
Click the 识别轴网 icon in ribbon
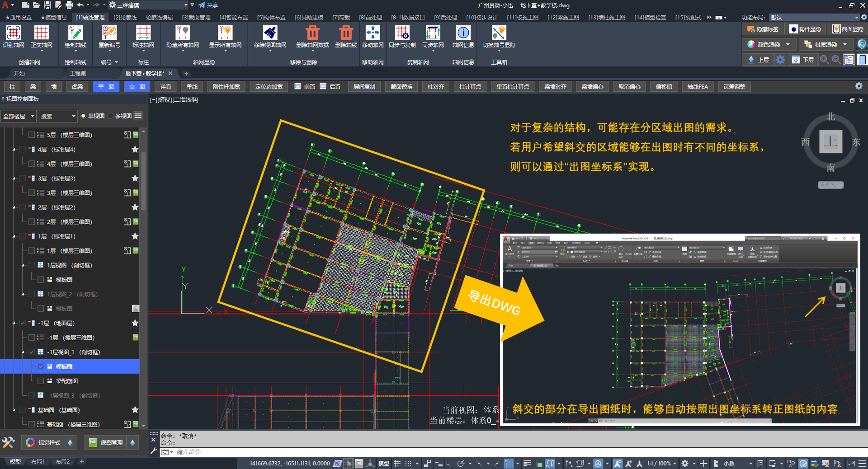point(14,33)
